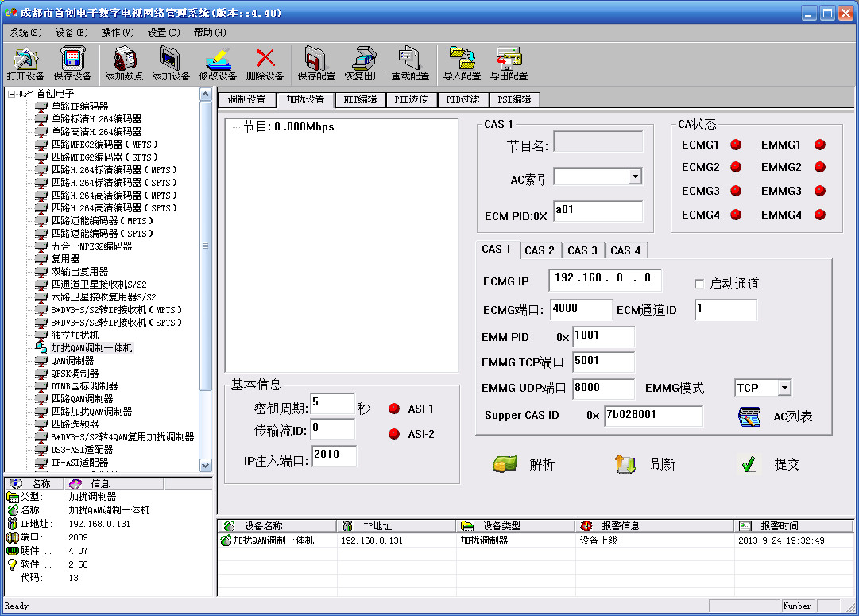This screenshot has width=859, height=616.
Task: Click the 报警信息 column header icon
Action: (x=586, y=525)
